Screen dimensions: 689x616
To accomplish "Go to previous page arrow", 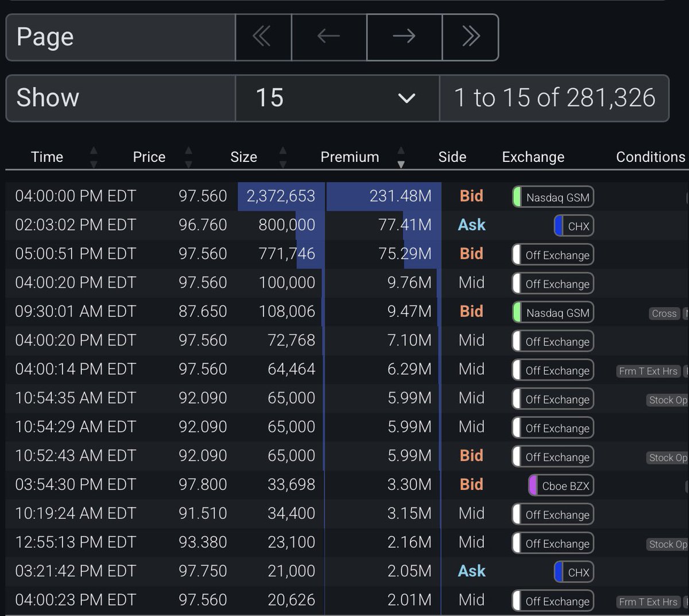I will 329,37.
